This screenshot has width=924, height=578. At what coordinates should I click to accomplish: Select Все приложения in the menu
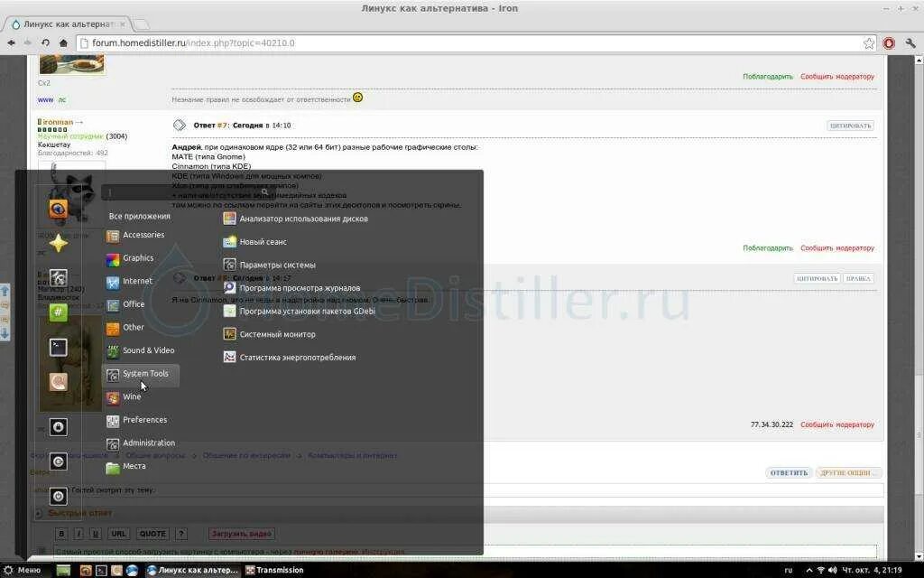tap(139, 216)
